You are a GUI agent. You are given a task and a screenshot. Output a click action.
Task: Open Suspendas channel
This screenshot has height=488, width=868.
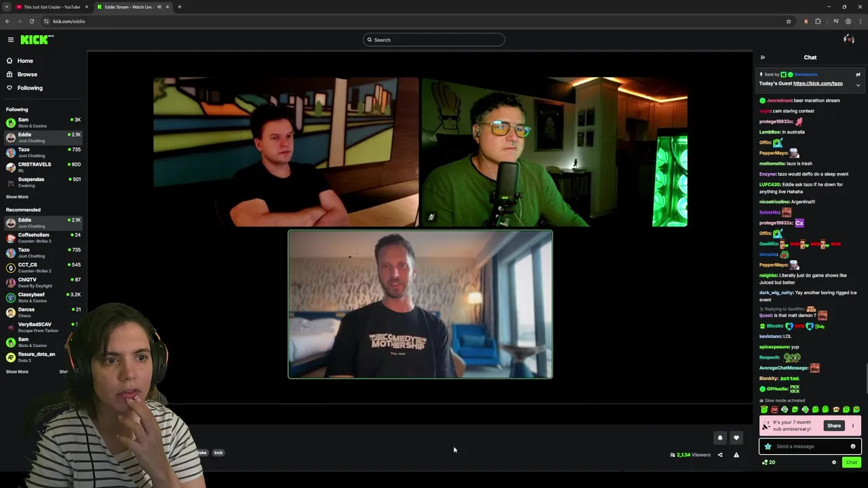pos(43,182)
